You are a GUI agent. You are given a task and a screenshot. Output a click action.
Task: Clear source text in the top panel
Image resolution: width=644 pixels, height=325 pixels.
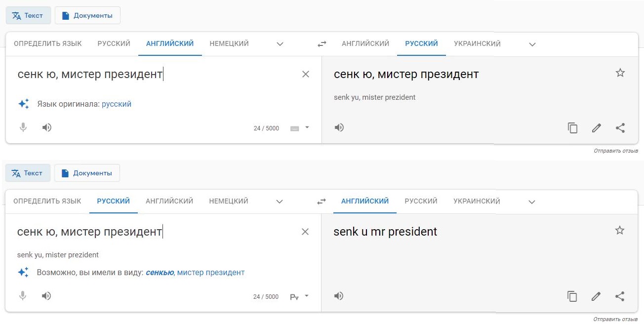pos(306,74)
